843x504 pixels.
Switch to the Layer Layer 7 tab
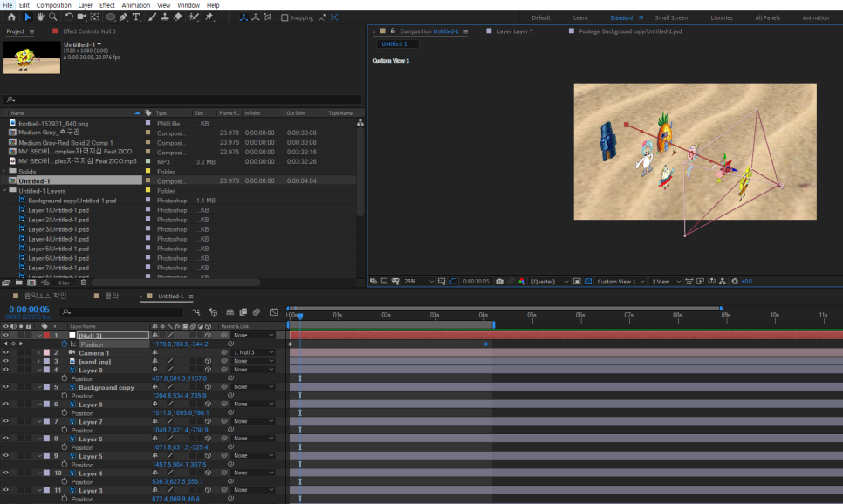click(515, 31)
